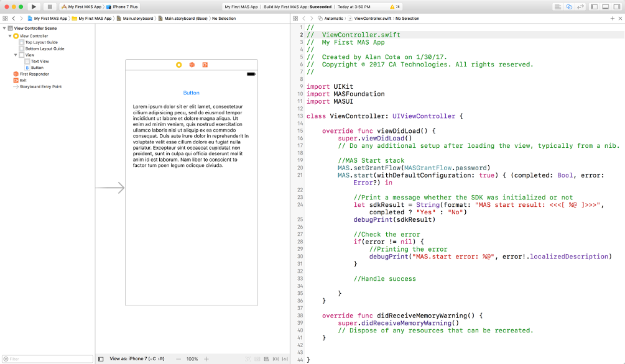The width and height of the screenshot is (625, 364).
Task: Open the View as: iPhone 7 device bar
Action: 137,359
